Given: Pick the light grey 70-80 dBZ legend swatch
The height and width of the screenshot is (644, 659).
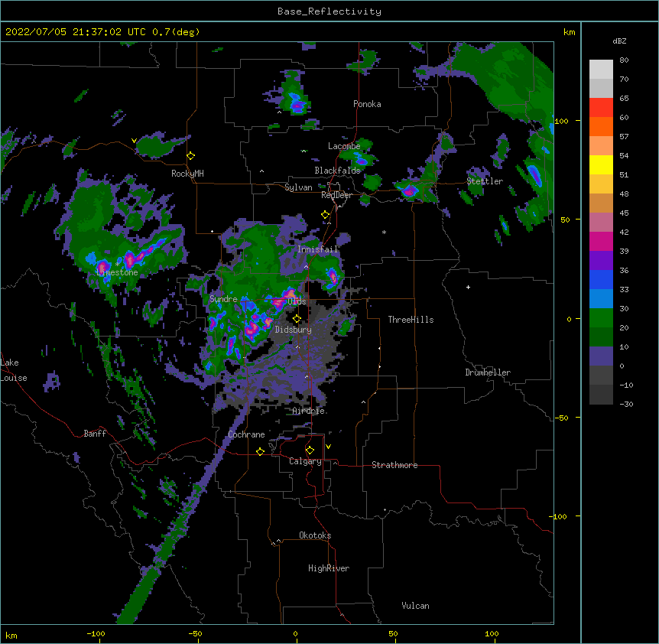Looking at the screenshot, I should click(601, 70).
